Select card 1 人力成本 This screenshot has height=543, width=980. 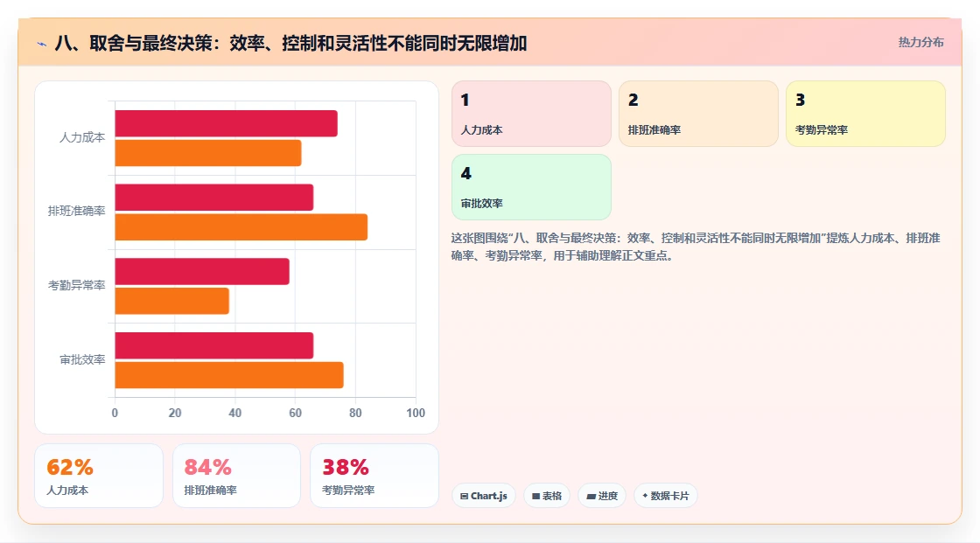pyautogui.click(x=531, y=114)
